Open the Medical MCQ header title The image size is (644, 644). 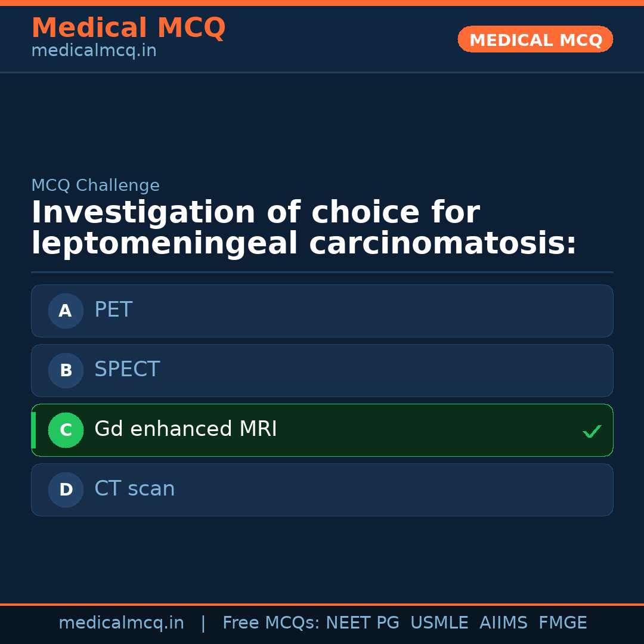[128, 28]
